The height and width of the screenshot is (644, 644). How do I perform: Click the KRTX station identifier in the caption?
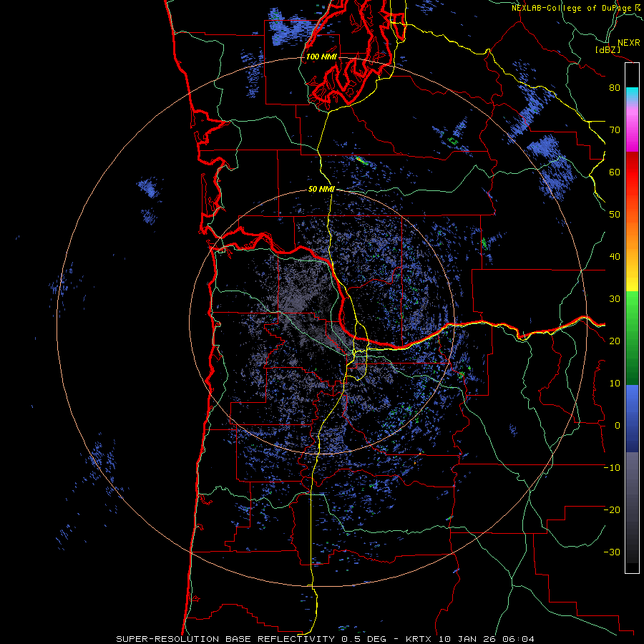coord(420,639)
